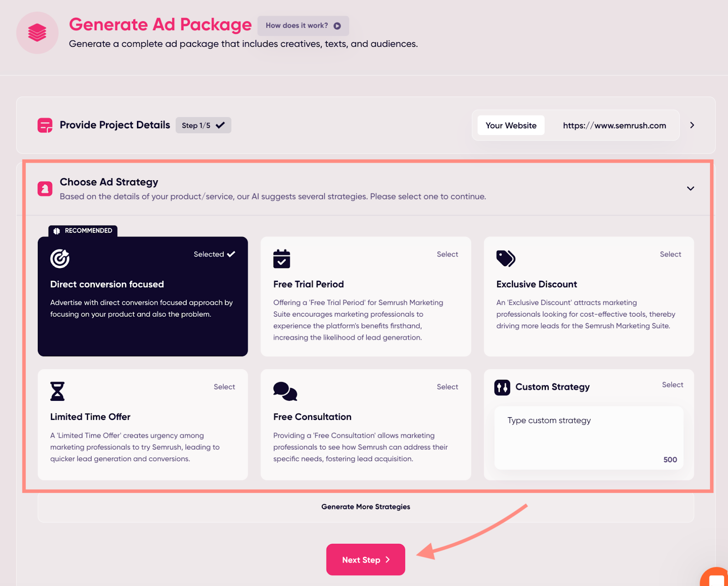Select the Exclusive Discount strategy
The image size is (728, 586).
670,254
